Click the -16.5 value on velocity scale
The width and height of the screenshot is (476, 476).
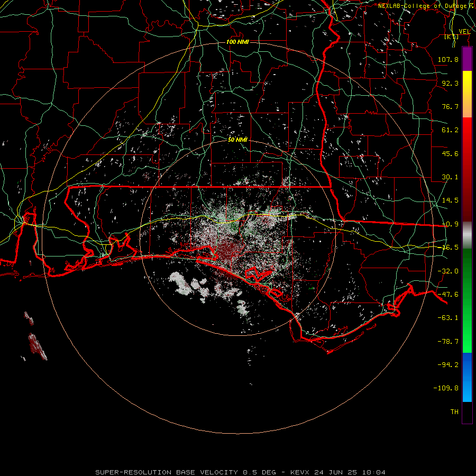(x=450, y=248)
